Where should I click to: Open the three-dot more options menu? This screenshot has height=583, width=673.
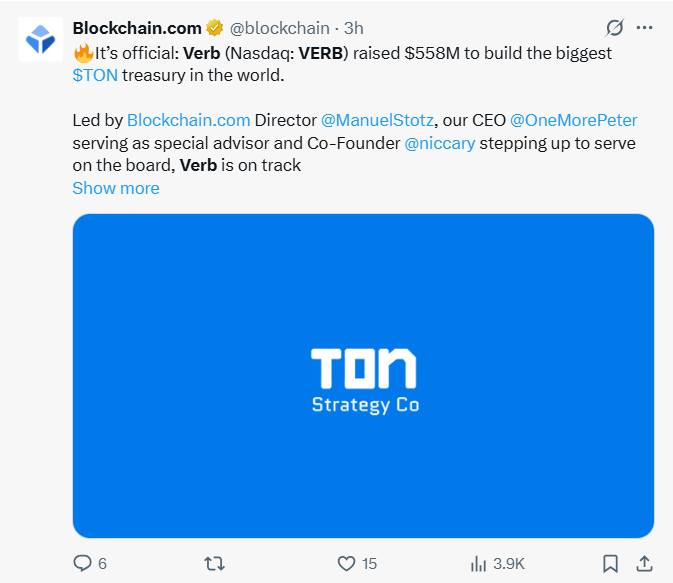pyautogui.click(x=644, y=28)
